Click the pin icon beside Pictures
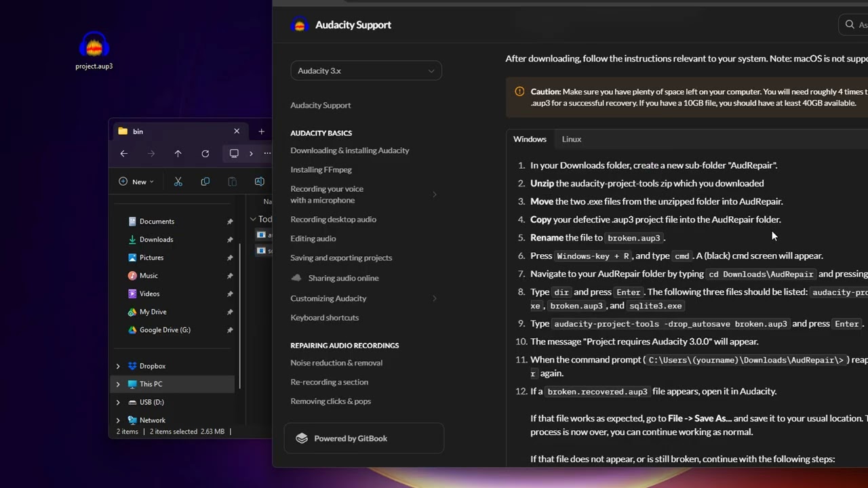Screen dimensions: 868x488 230,258
